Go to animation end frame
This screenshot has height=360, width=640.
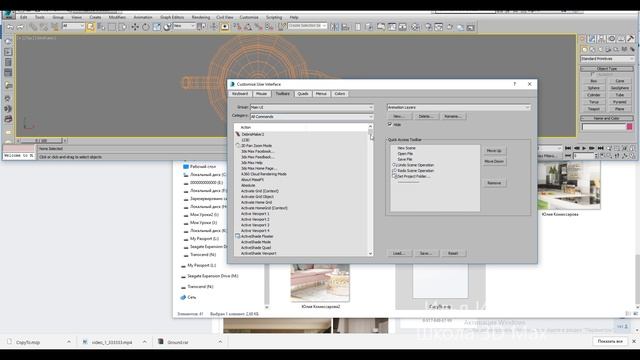pos(600,148)
